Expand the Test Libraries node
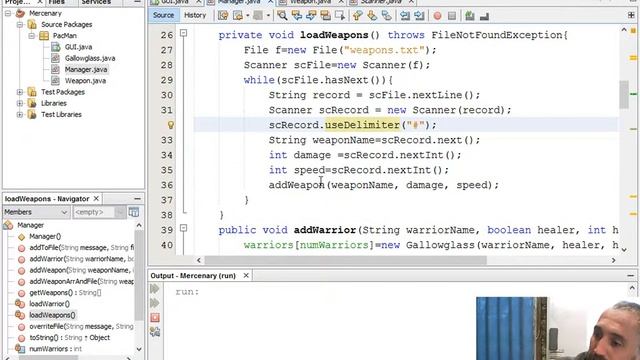 [x=20, y=115]
